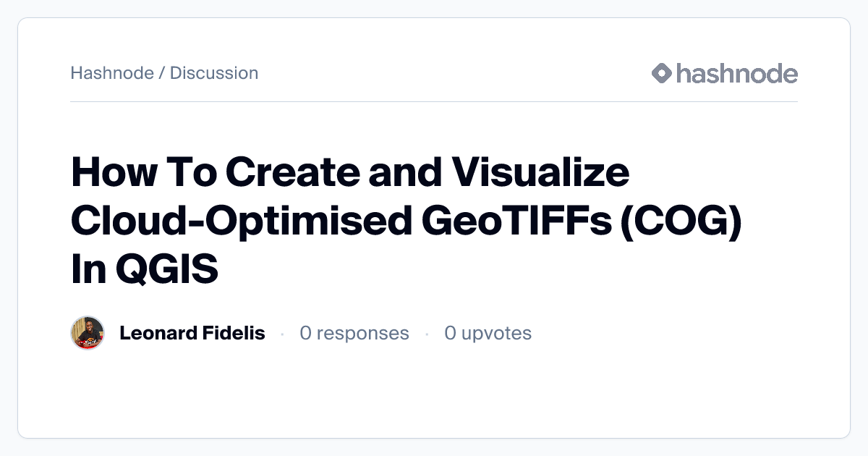Click the title line 'How To Create and Visualize'

350,174
